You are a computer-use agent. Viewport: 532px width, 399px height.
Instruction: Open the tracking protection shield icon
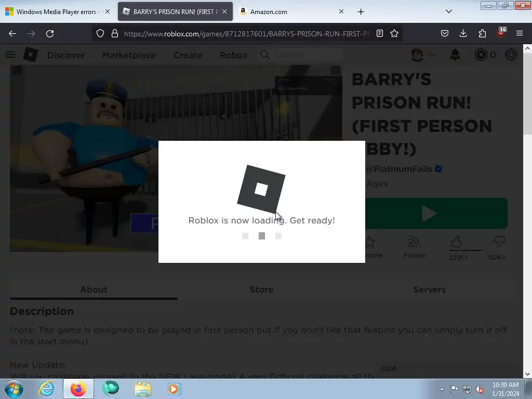click(x=100, y=33)
